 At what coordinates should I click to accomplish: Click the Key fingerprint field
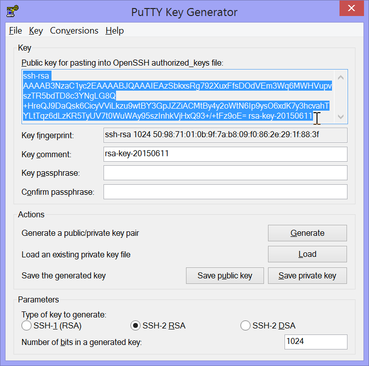[225, 135]
